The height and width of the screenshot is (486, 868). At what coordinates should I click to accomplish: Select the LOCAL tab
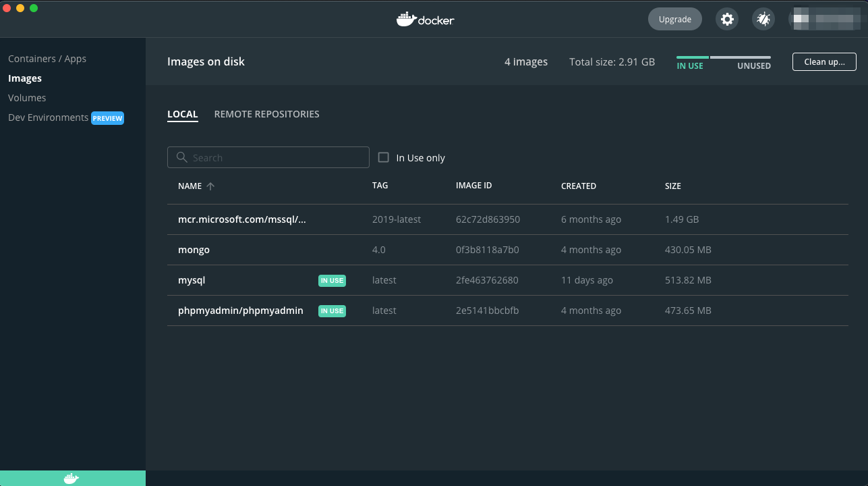click(x=182, y=113)
